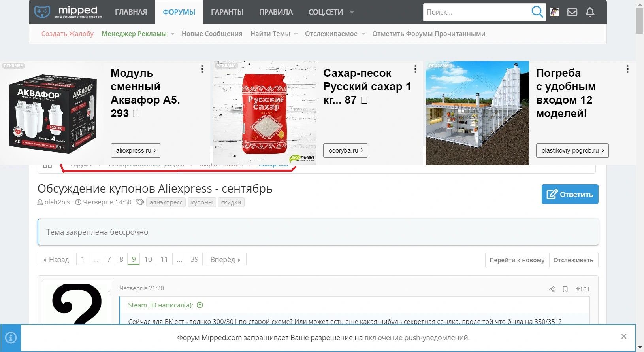The width and height of the screenshot is (644, 352).
Task: Go to previous page with Назад
Action: point(56,259)
